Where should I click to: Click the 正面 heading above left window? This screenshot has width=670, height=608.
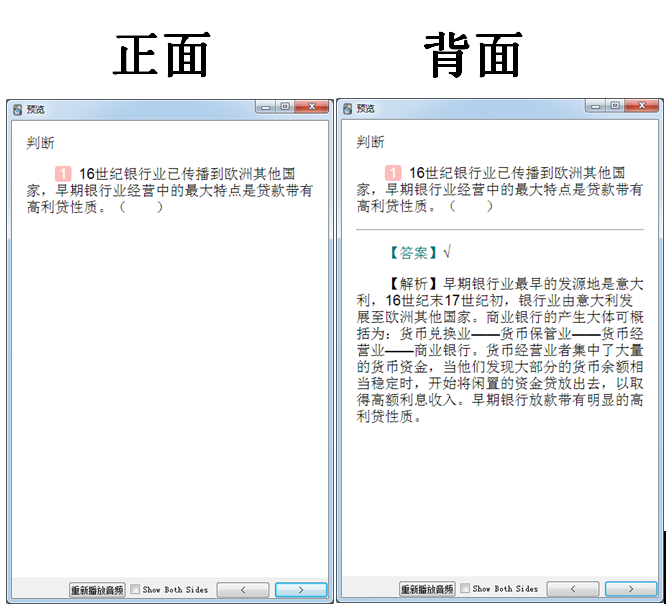click(162, 56)
